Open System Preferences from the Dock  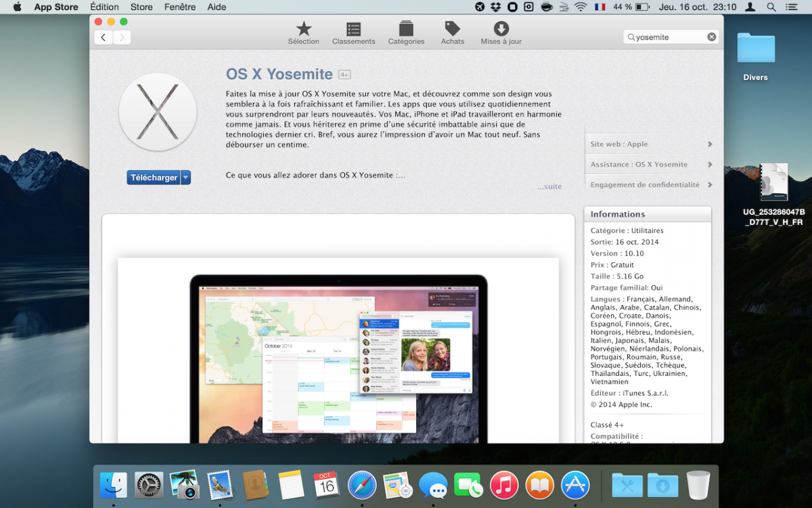tap(149, 485)
